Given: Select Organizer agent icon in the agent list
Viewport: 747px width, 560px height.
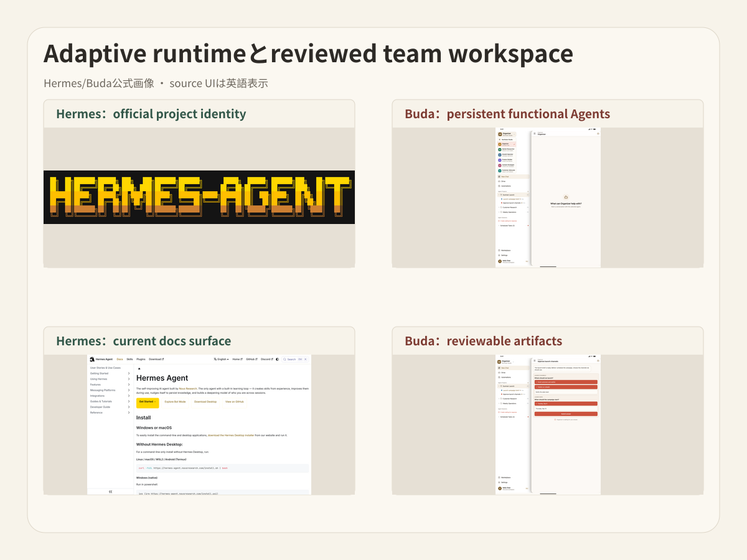Looking at the screenshot, I should click(x=500, y=144).
